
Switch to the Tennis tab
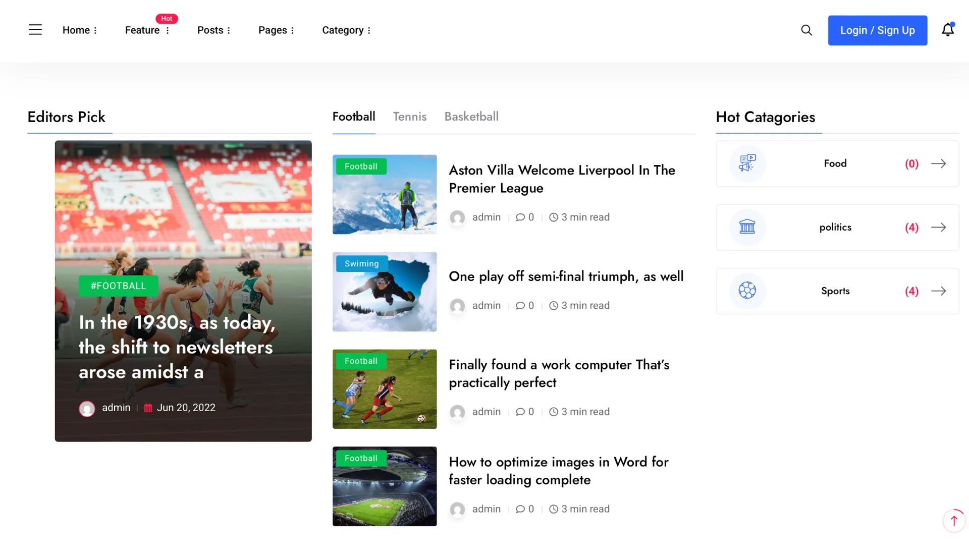point(409,117)
